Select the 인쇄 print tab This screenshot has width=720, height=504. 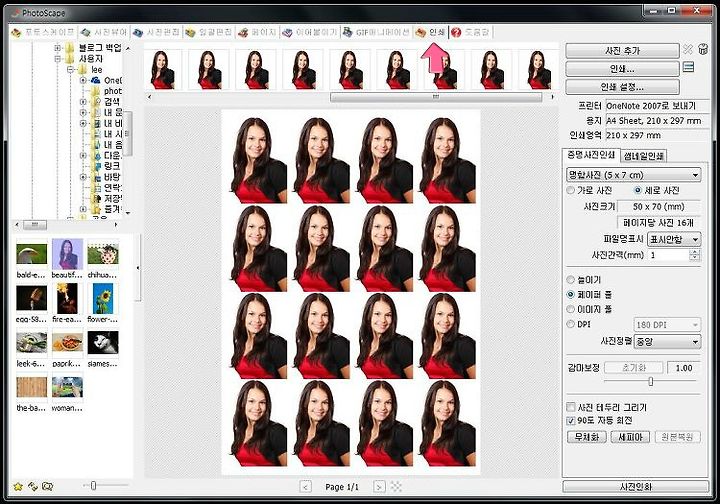[x=430, y=32]
